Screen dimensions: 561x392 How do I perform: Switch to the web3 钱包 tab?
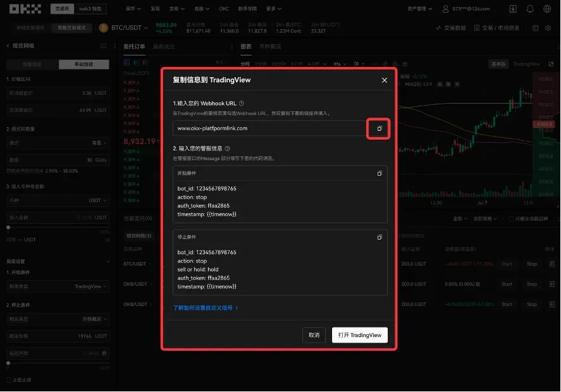[90, 9]
